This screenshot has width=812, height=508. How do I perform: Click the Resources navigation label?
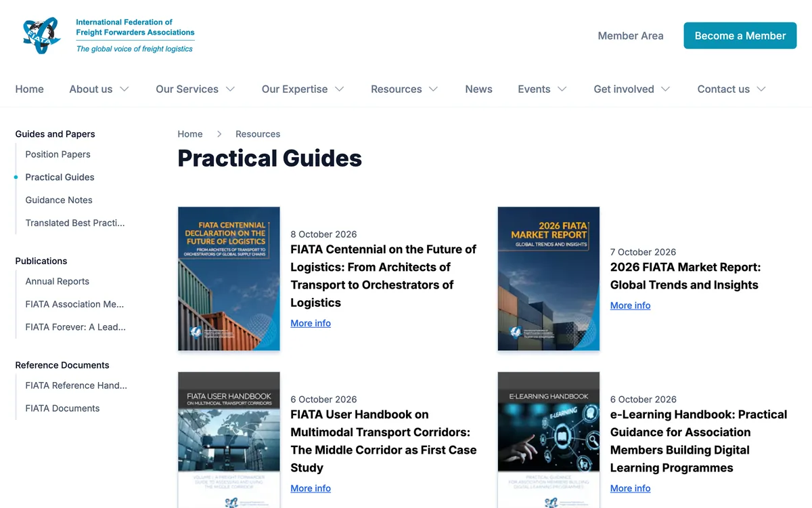(396, 89)
